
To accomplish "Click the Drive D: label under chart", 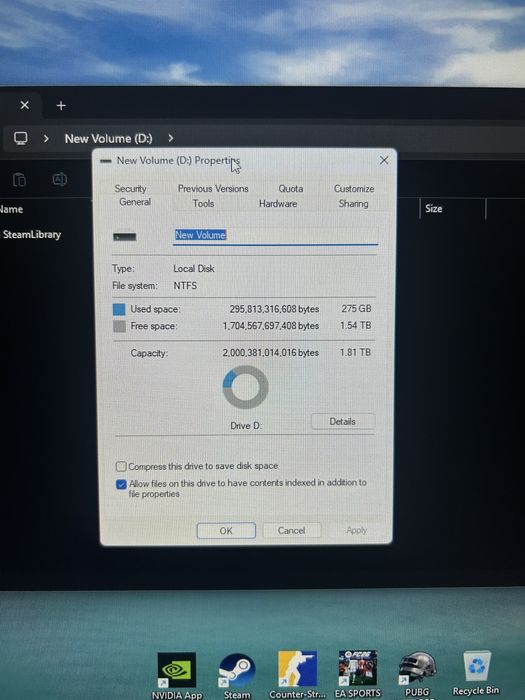I will [246, 426].
